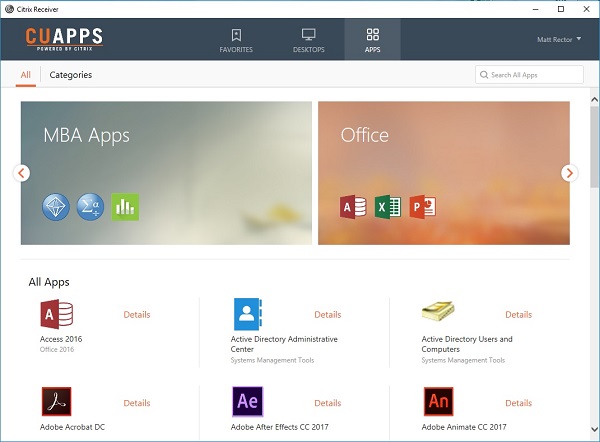Click the Excel icon in the Office banner
The image size is (600, 442).
388,207
